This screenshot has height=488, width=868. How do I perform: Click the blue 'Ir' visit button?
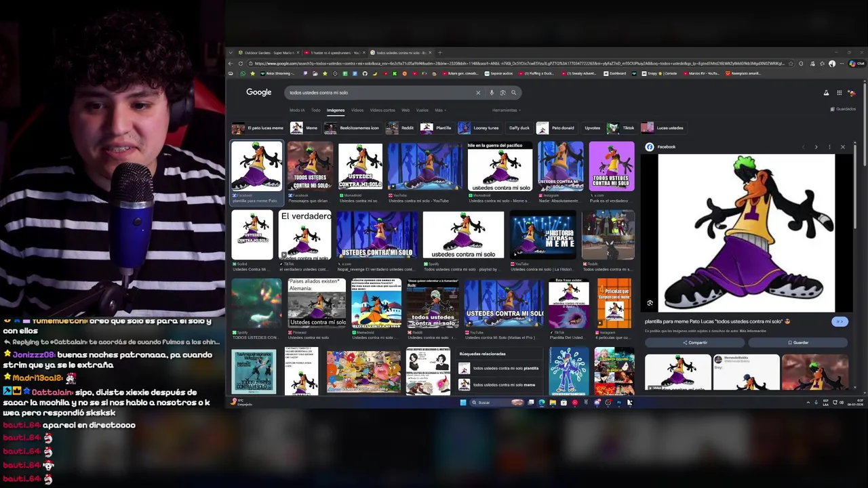tap(840, 322)
